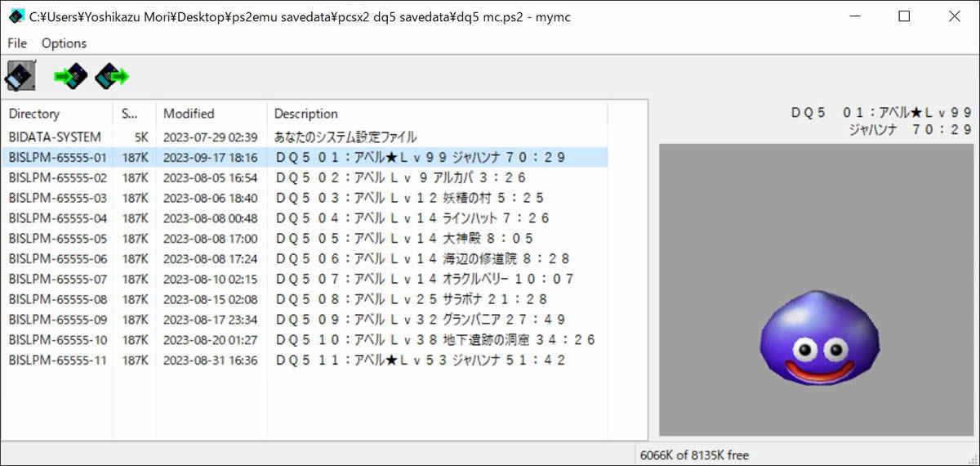Click description ending 大神殿 ８：０５
This screenshot has width=980, height=466.
click(404, 239)
